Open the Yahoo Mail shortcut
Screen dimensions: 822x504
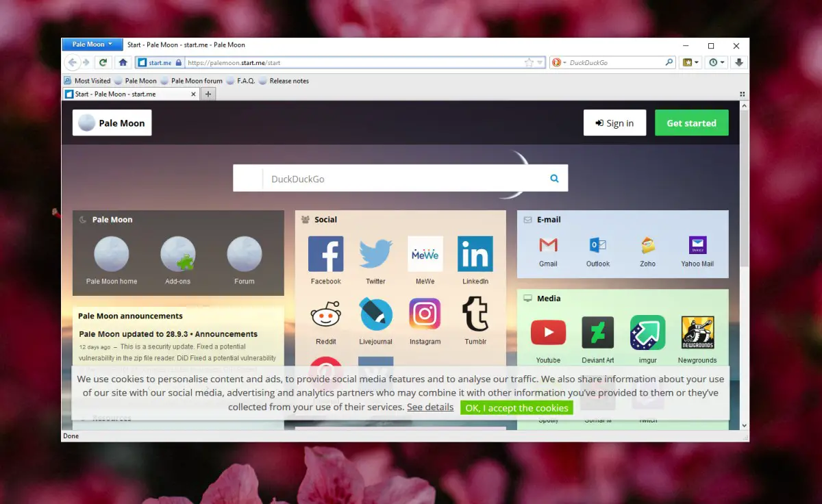coord(697,251)
